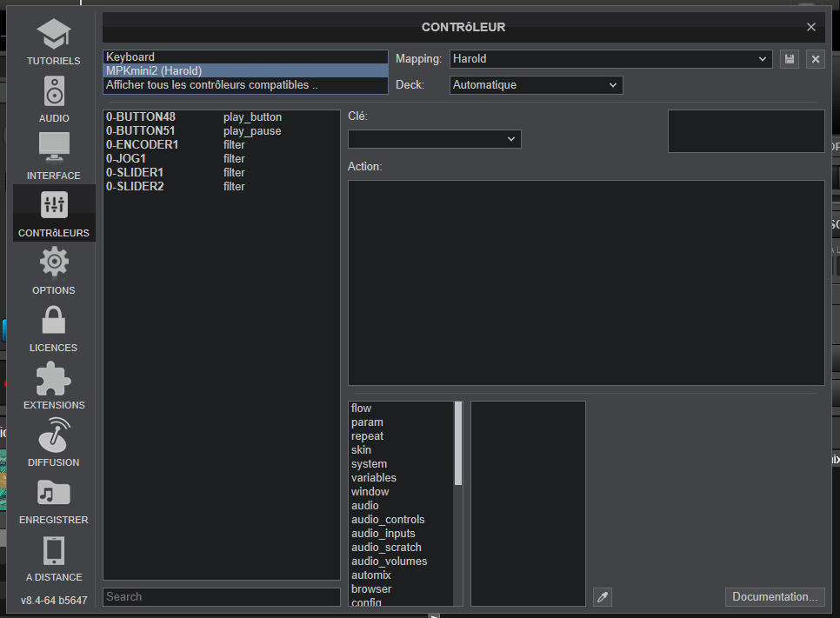Select the 0-SLIDER2 filter mapping row
Image resolution: width=840 pixels, height=618 pixels.
[221, 186]
